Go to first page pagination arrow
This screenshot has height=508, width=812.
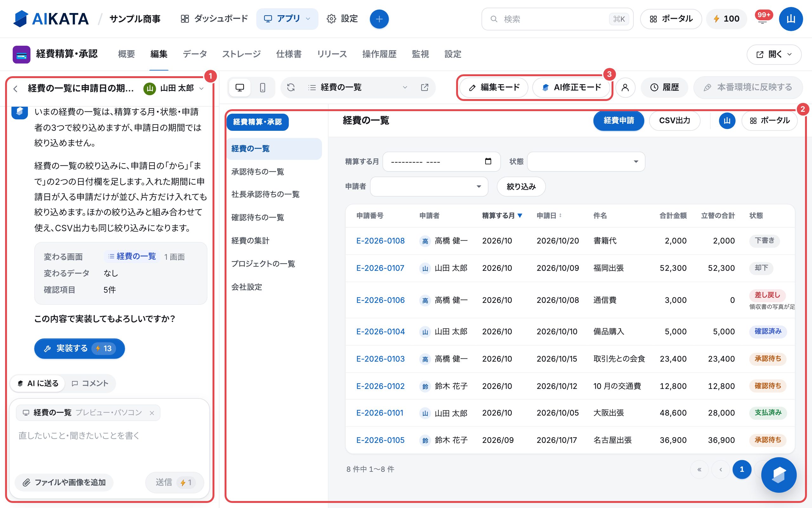pyautogui.click(x=699, y=469)
